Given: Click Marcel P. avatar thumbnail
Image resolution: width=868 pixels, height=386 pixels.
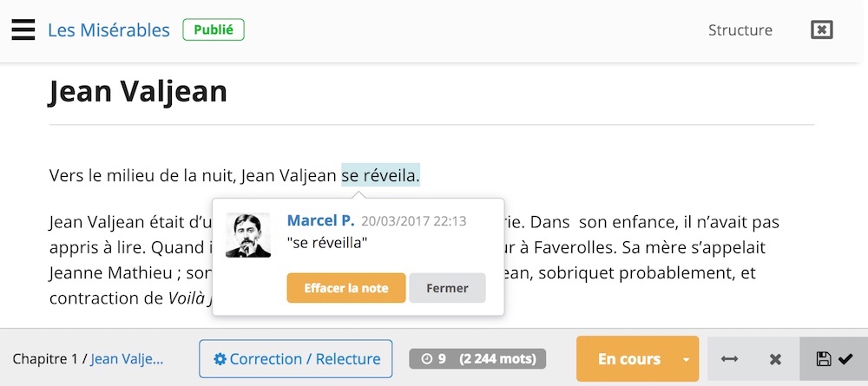Looking at the screenshot, I should pos(248,235).
